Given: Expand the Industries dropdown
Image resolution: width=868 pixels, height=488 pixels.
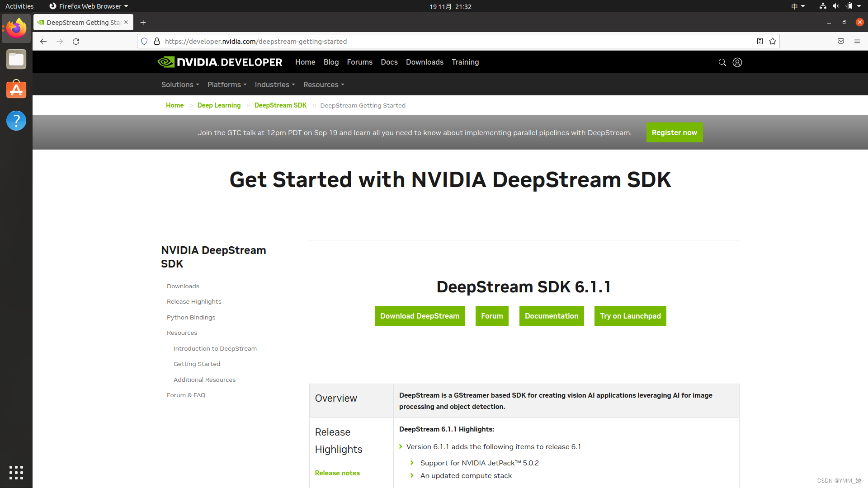Looking at the screenshot, I should (x=274, y=84).
